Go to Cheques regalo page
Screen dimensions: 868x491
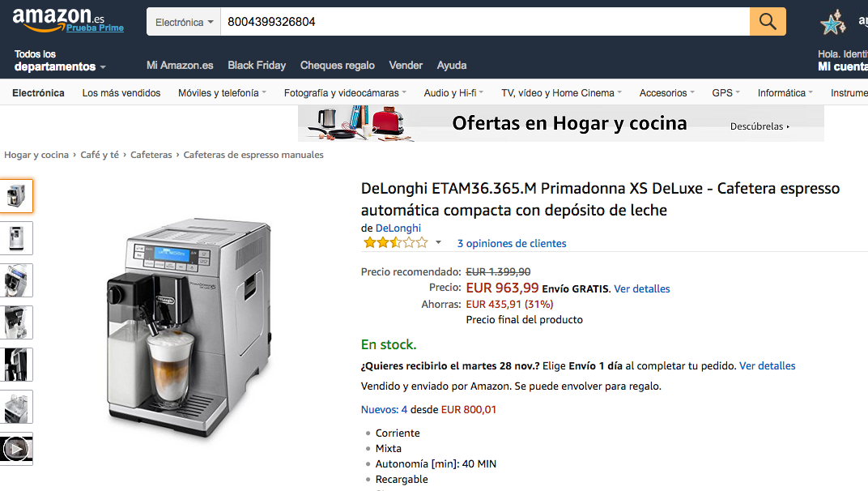(337, 66)
